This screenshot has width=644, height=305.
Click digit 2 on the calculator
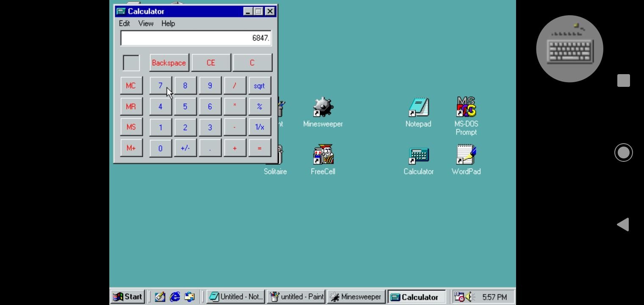(x=185, y=127)
